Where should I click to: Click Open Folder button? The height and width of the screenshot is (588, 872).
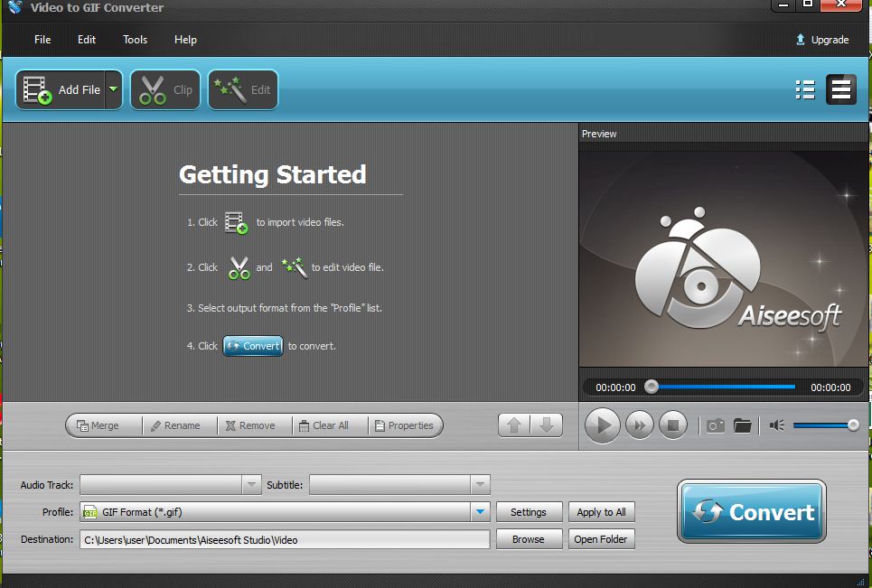coord(601,539)
